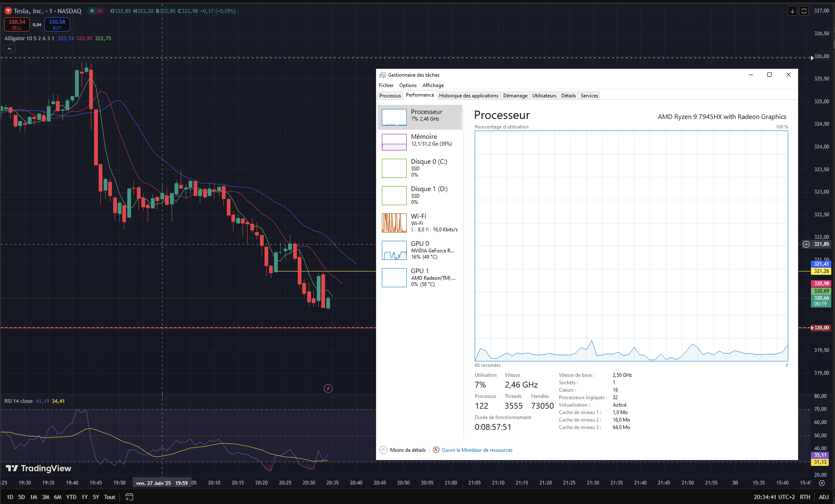Select the Disque 1 (D:) performance item
This screenshot has width=835, height=504.
pyautogui.click(x=420, y=196)
